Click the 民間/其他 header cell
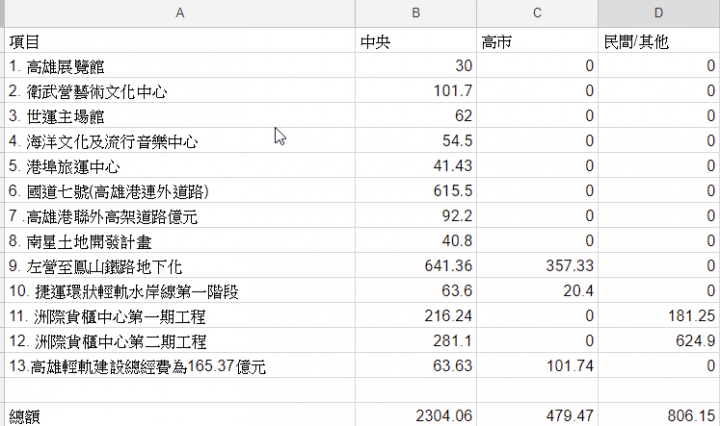Screen dimensions: 720x426 [x=659, y=41]
